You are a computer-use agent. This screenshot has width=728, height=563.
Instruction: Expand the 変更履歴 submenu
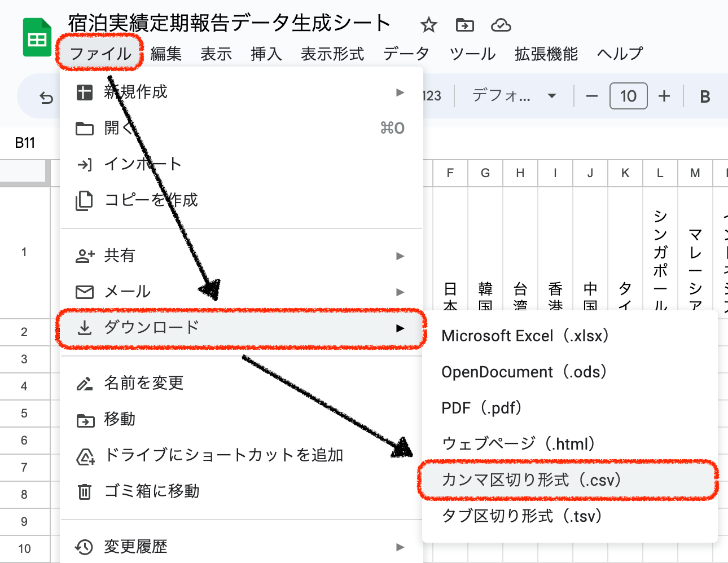[x=241, y=546]
